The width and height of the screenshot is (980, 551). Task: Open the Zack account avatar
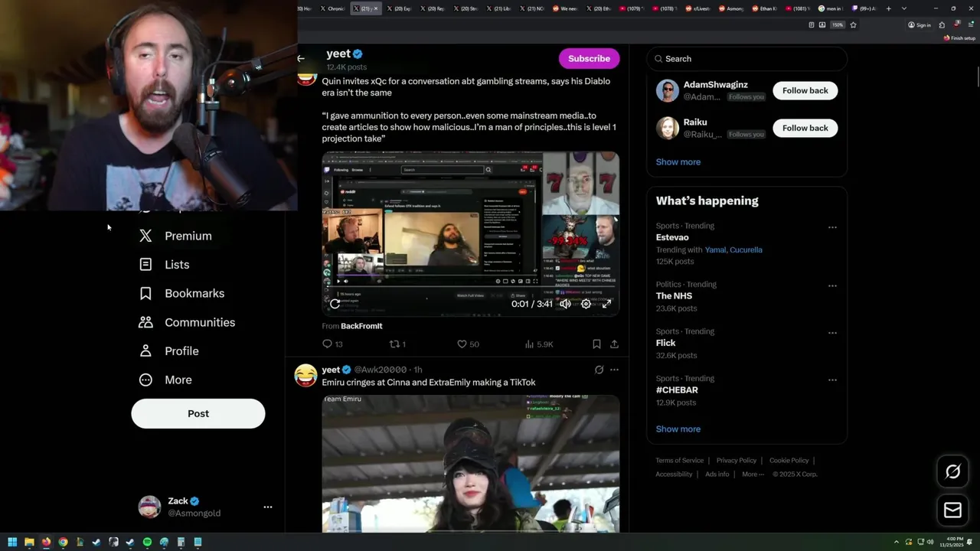click(149, 507)
